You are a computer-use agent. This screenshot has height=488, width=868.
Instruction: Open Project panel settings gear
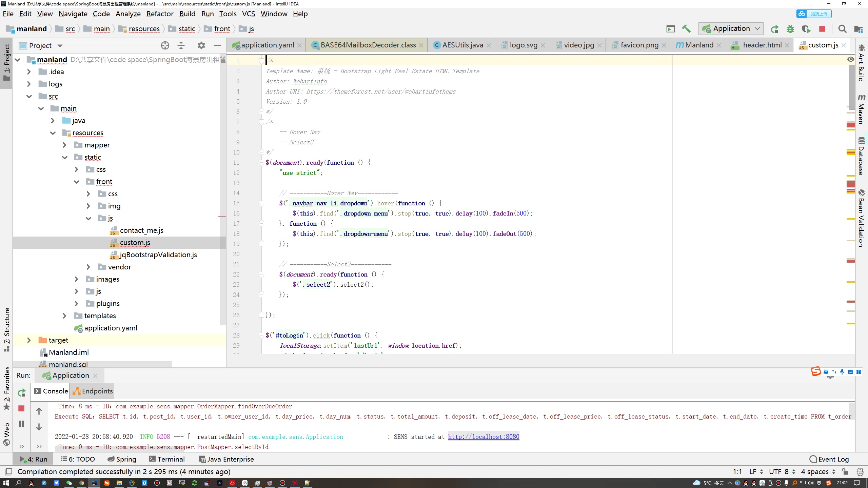201,45
